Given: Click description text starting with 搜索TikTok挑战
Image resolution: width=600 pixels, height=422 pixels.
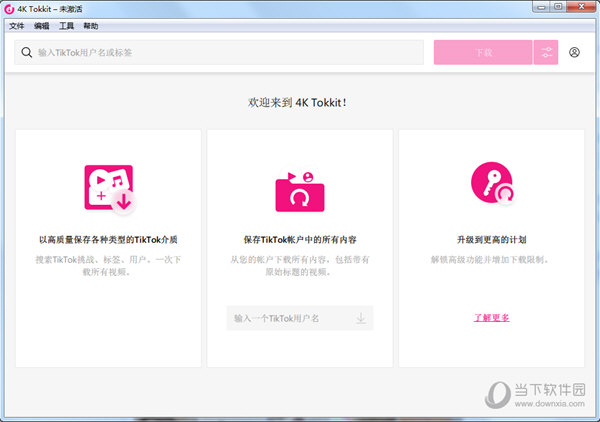Looking at the screenshot, I should coord(108,266).
